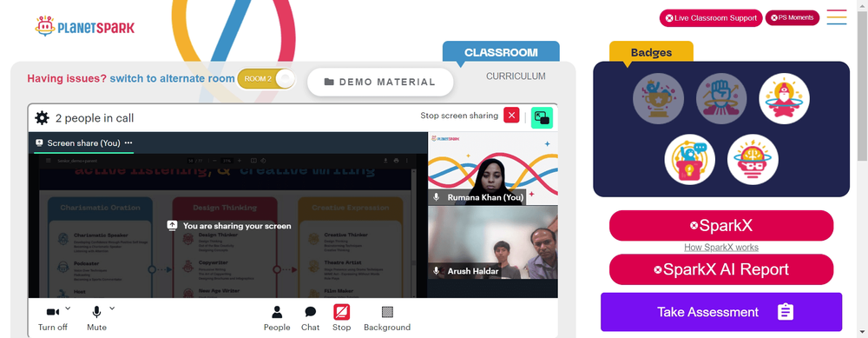The width and height of the screenshot is (868, 338).
Task: Open the screen share options ellipsis
Action: tap(128, 143)
